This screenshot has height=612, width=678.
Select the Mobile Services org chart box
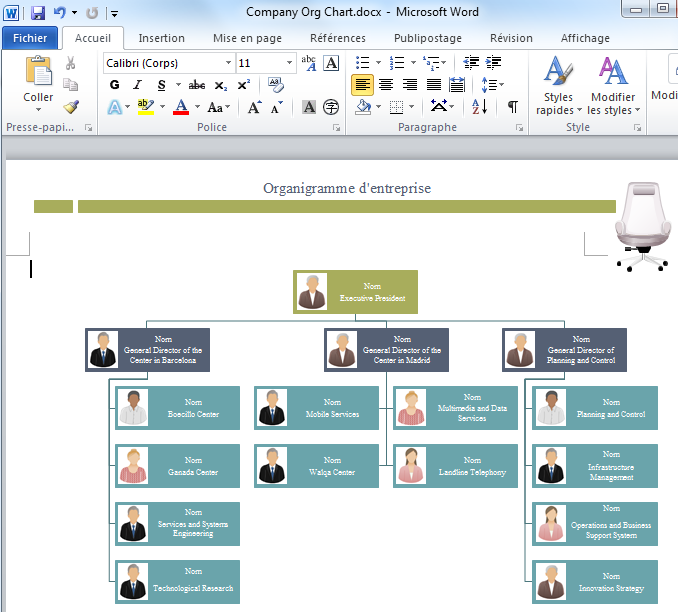pyautogui.click(x=317, y=408)
